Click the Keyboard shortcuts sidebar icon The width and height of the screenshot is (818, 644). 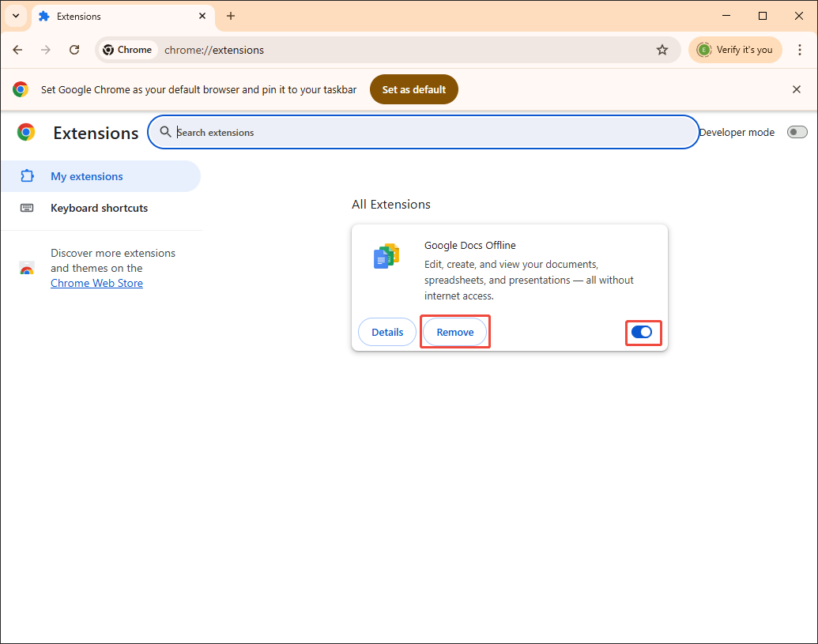tap(28, 208)
